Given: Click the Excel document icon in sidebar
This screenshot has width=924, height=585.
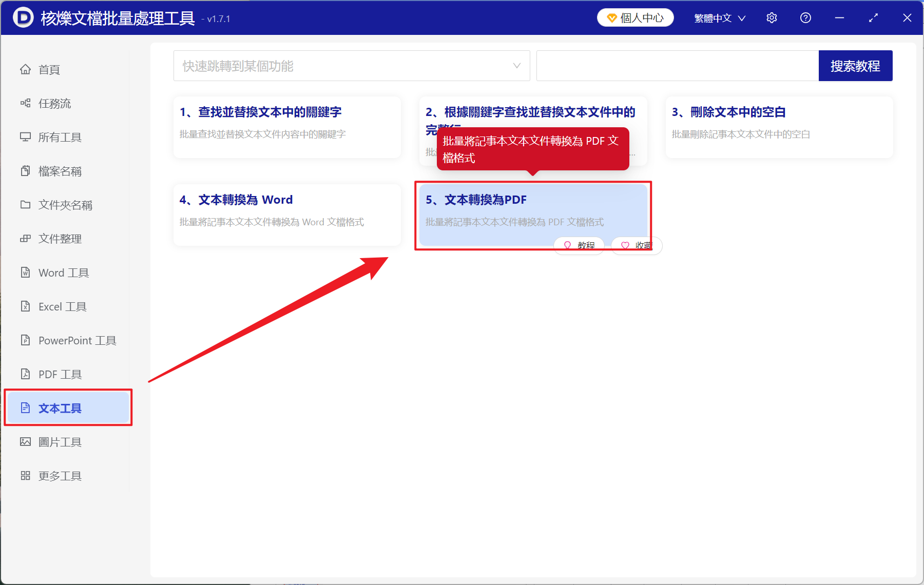Looking at the screenshot, I should click(x=25, y=306).
